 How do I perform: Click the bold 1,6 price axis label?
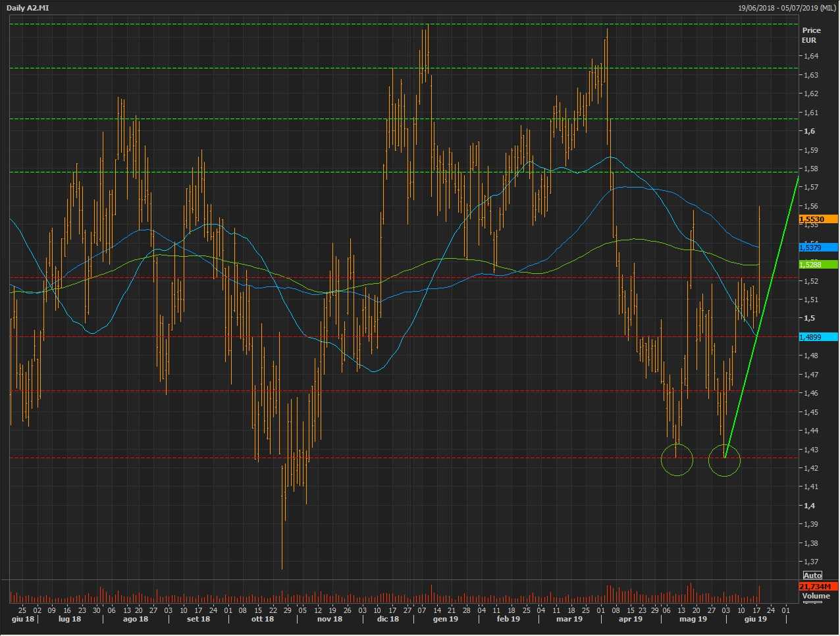(808, 131)
